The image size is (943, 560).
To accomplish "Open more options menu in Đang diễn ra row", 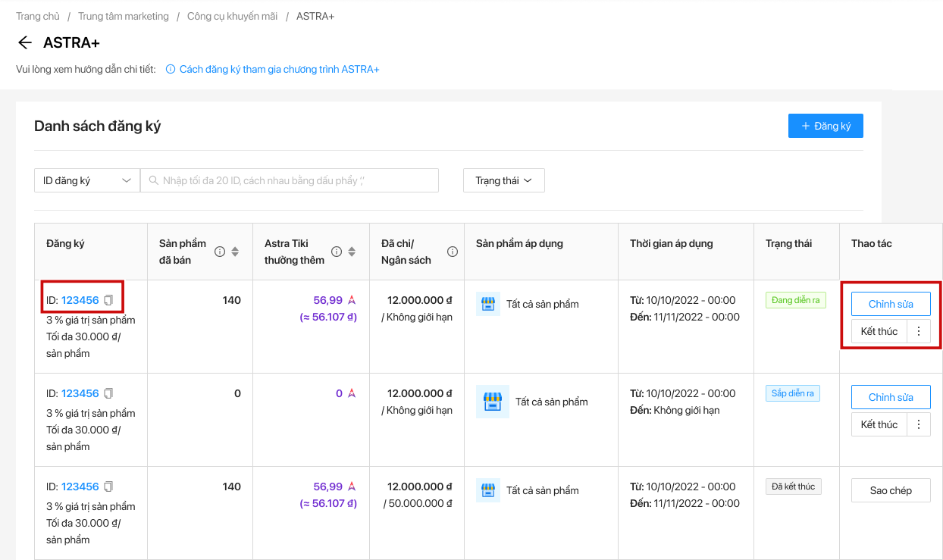I will coord(919,331).
